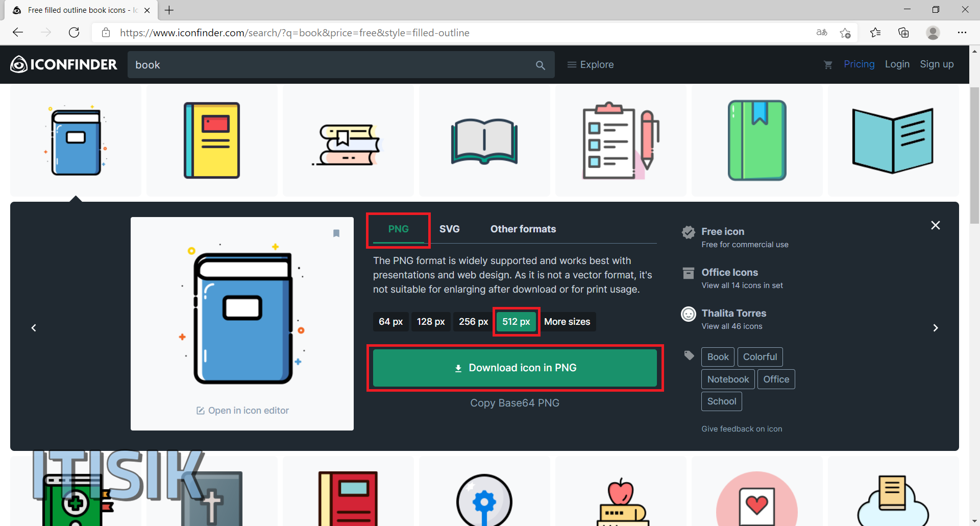This screenshot has height=526, width=980.
Task: Click Copy Base64 PNG
Action: tap(514, 403)
